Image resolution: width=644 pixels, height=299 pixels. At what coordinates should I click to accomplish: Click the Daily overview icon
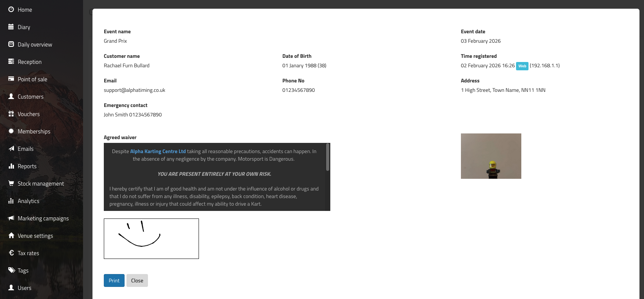pos(11,44)
